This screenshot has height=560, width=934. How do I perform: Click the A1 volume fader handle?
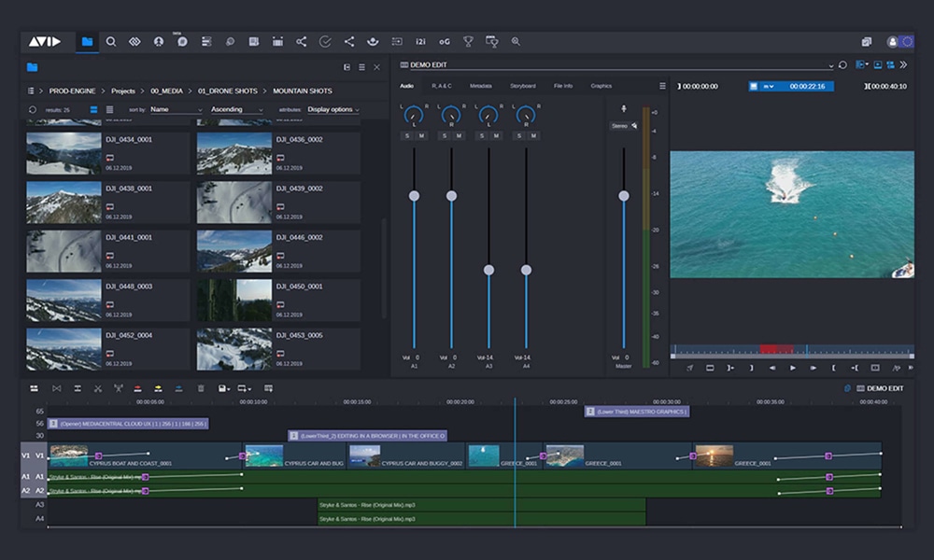414,196
